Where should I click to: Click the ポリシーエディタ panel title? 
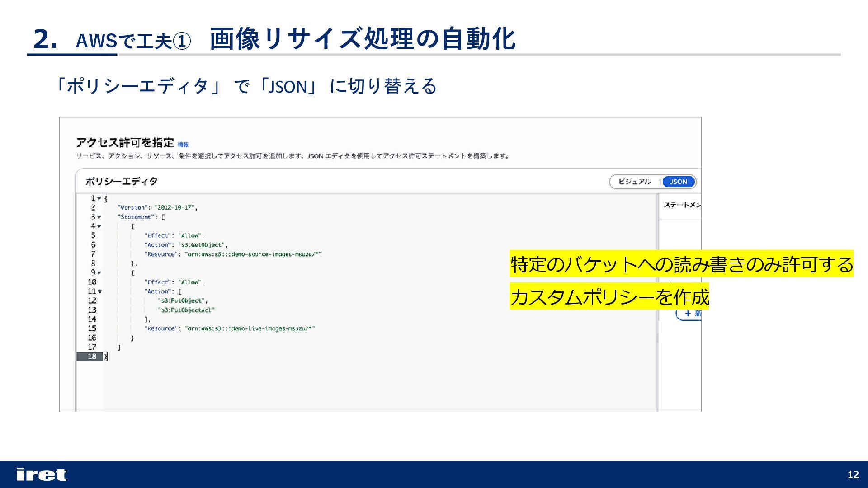tap(121, 182)
